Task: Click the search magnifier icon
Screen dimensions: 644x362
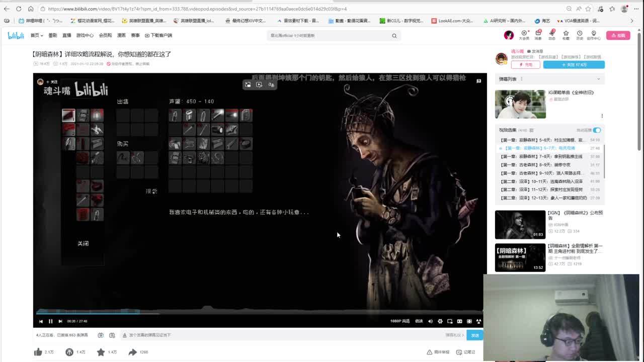Action: coord(394,36)
